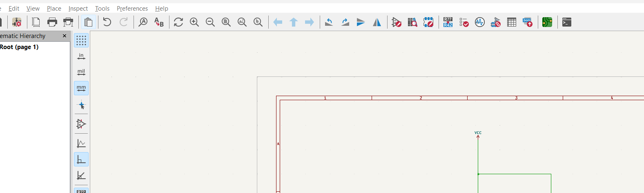Open the Help menu
Screen dimensions: 644x193
(x=162, y=8)
